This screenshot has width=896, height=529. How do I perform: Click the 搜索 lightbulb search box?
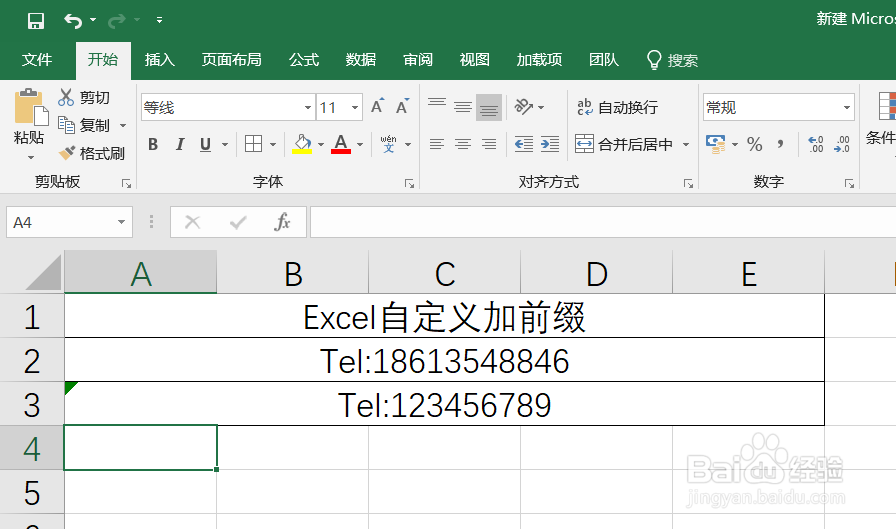tap(673, 59)
